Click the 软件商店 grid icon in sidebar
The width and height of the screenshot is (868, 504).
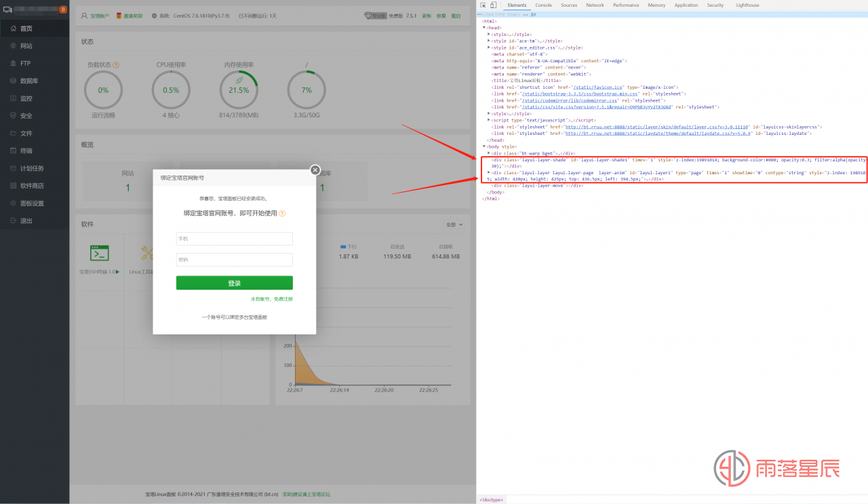(13, 186)
